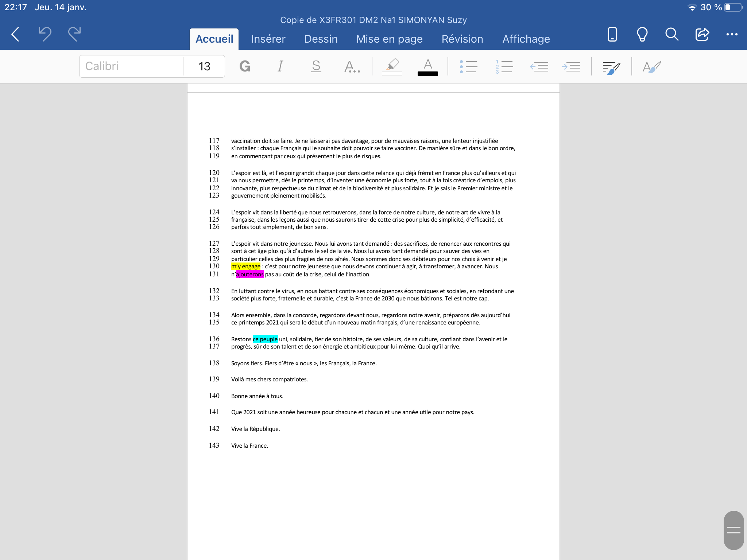Switch to the Insérer tab
Screen dimensions: 747x560
pyautogui.click(x=268, y=39)
